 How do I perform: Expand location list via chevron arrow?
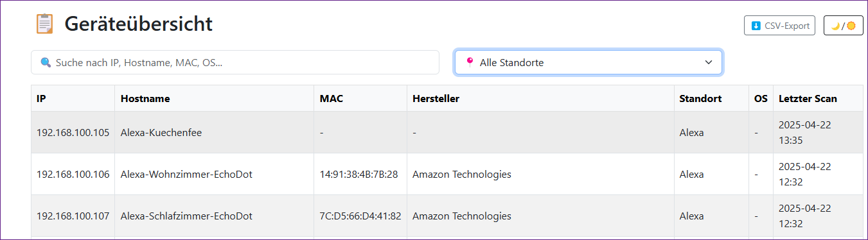point(709,62)
